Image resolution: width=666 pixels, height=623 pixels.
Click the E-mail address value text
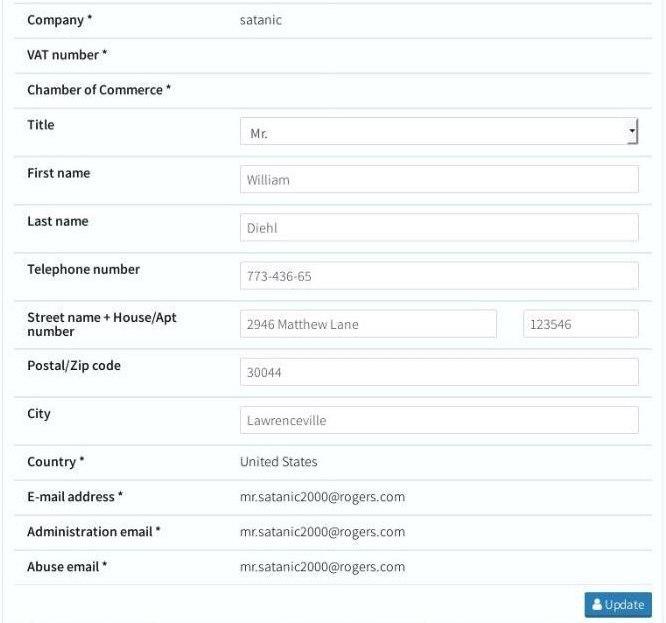tap(322, 497)
